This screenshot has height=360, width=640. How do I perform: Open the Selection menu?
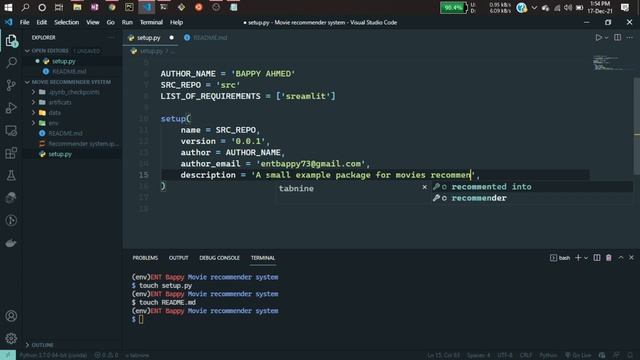[67, 22]
